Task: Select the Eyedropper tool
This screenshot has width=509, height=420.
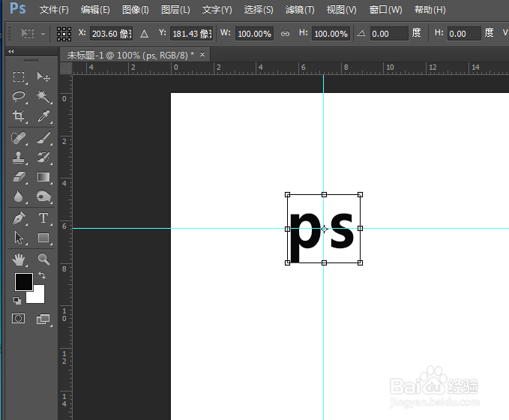Action: point(43,116)
